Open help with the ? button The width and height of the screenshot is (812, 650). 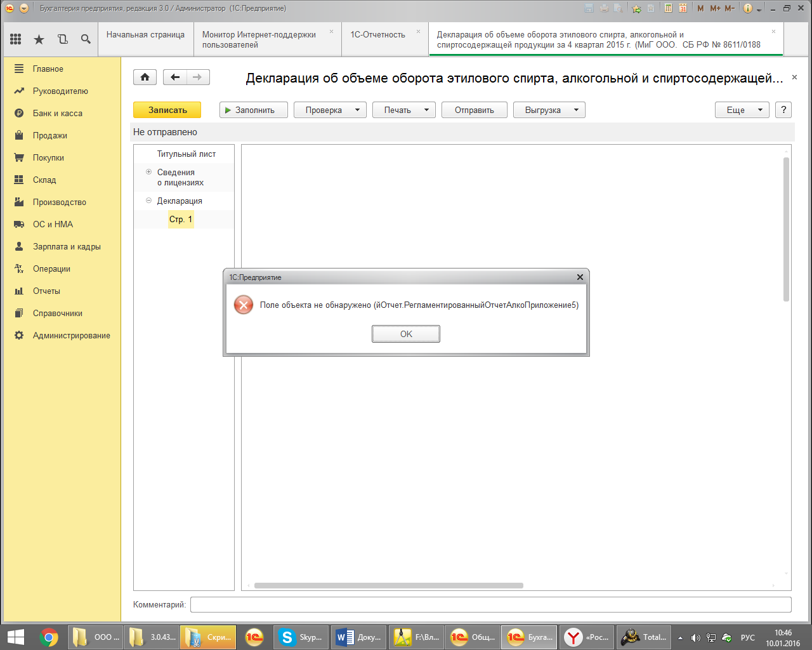point(783,110)
